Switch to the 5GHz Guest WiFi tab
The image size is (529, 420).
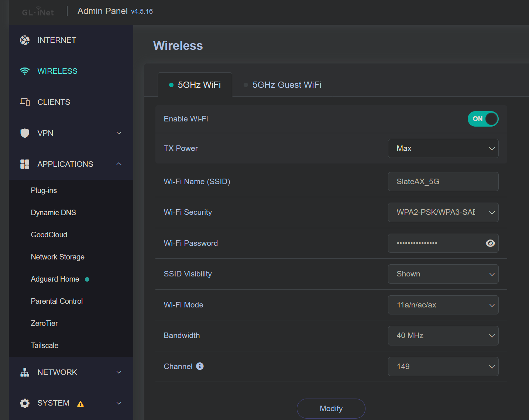pyautogui.click(x=286, y=85)
